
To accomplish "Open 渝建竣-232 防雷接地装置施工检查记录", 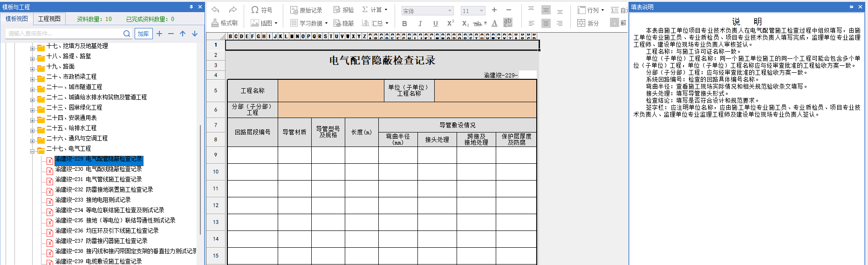I will (104, 189).
